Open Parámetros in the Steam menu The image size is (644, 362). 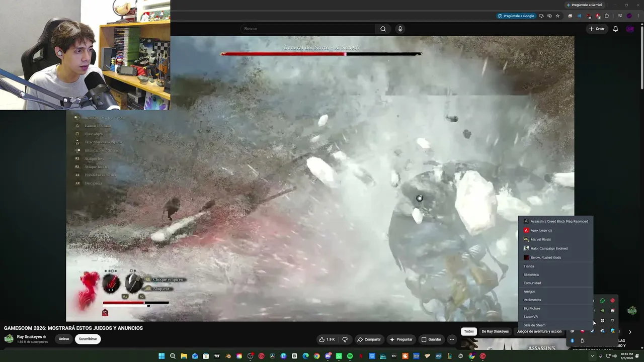coord(555,300)
